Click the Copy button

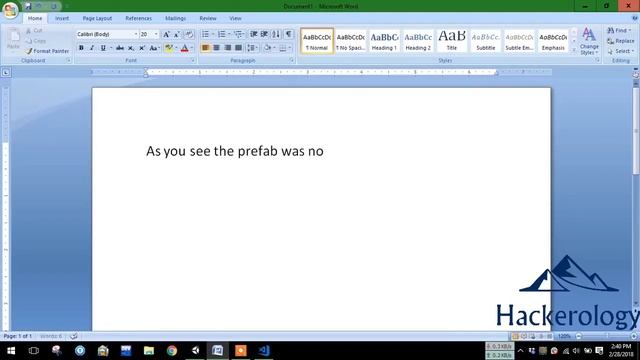coord(36,41)
